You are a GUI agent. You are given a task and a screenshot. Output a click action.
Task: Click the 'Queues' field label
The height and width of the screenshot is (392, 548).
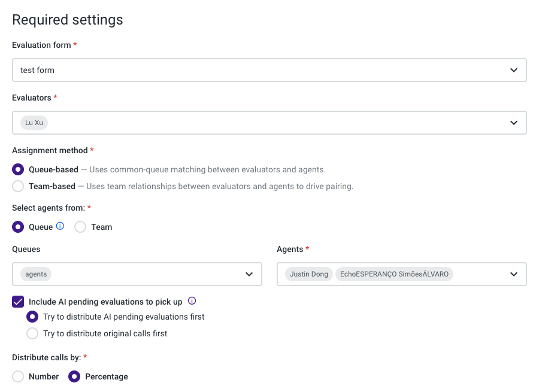(26, 249)
